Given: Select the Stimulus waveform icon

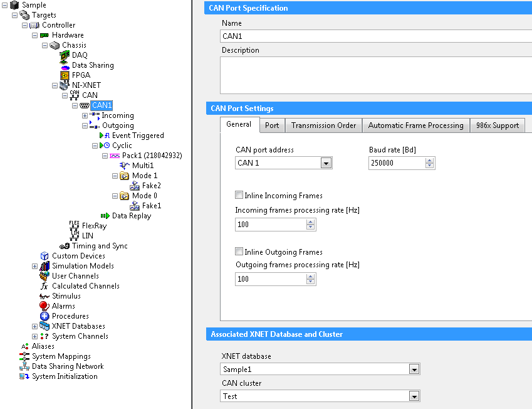Looking at the screenshot, I should pyautogui.click(x=44, y=296).
